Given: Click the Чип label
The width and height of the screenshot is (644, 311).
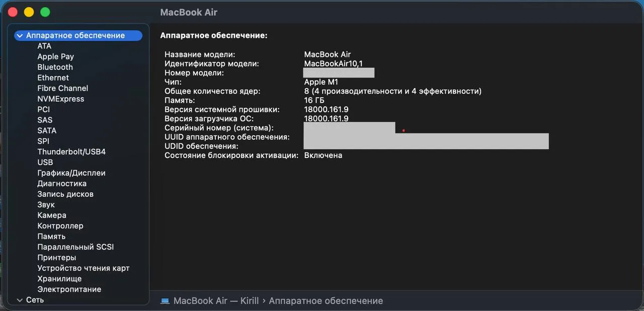Looking at the screenshot, I should [173, 82].
